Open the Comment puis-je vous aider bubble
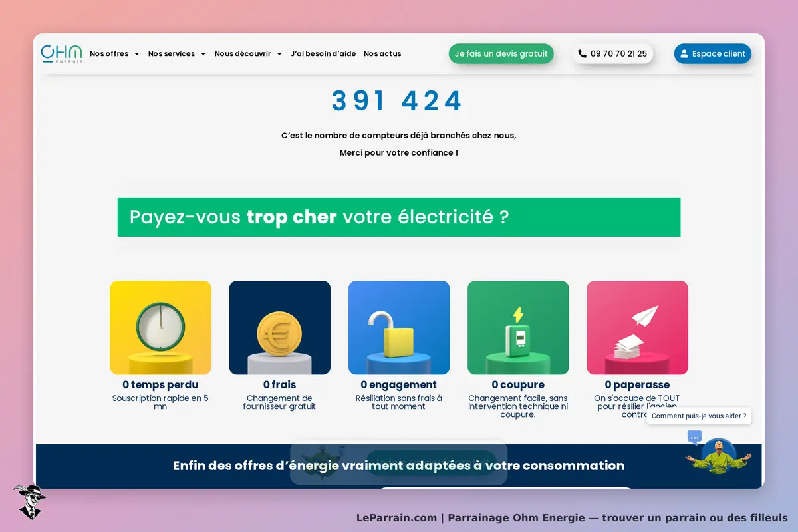 699,416
